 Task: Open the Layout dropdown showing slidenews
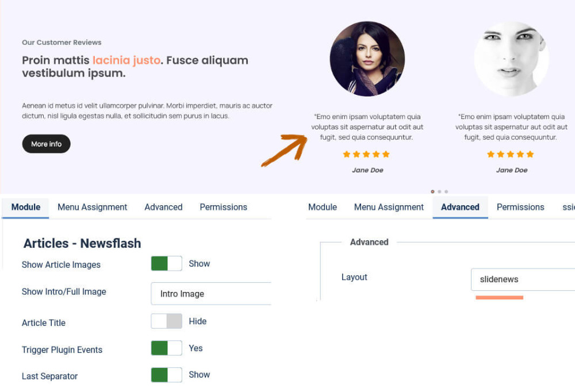pos(522,279)
